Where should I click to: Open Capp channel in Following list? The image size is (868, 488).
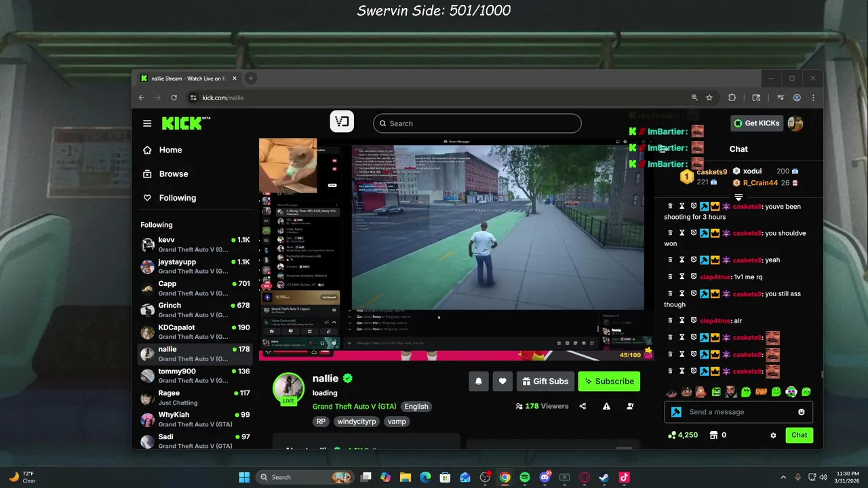pyautogui.click(x=195, y=288)
